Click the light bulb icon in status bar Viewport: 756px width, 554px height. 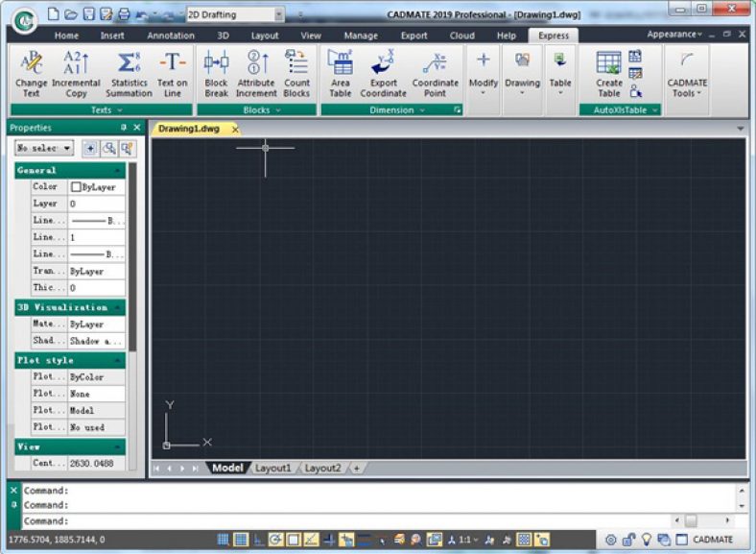(646, 540)
